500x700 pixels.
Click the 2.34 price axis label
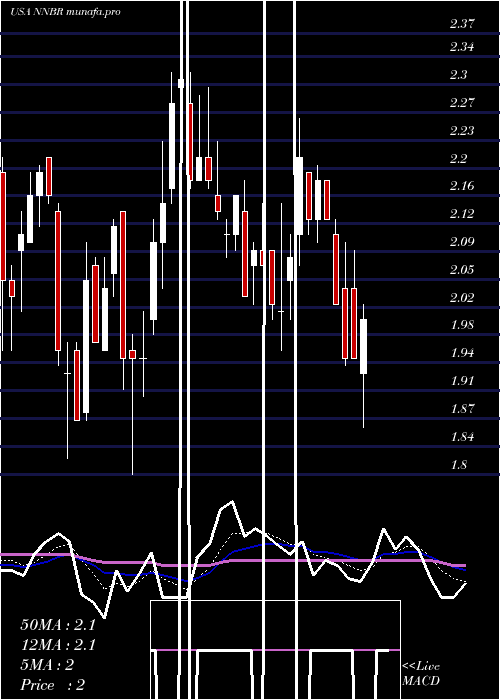coord(461,46)
